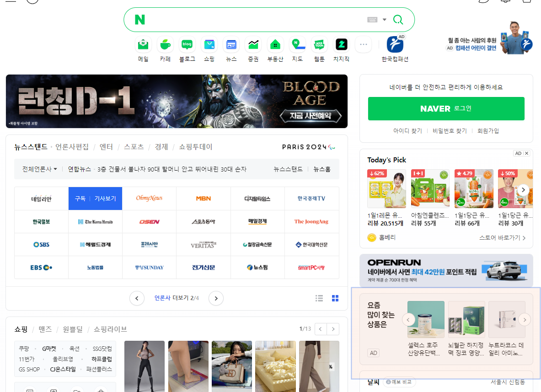Image resolution: width=541 pixels, height=392 pixels.
Task: Open the Cafe shortcut icon
Action: (165, 44)
